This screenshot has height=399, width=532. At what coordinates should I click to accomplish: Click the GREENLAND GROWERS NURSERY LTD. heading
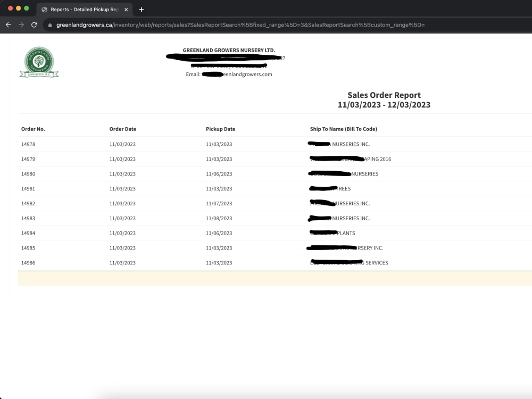click(229, 50)
